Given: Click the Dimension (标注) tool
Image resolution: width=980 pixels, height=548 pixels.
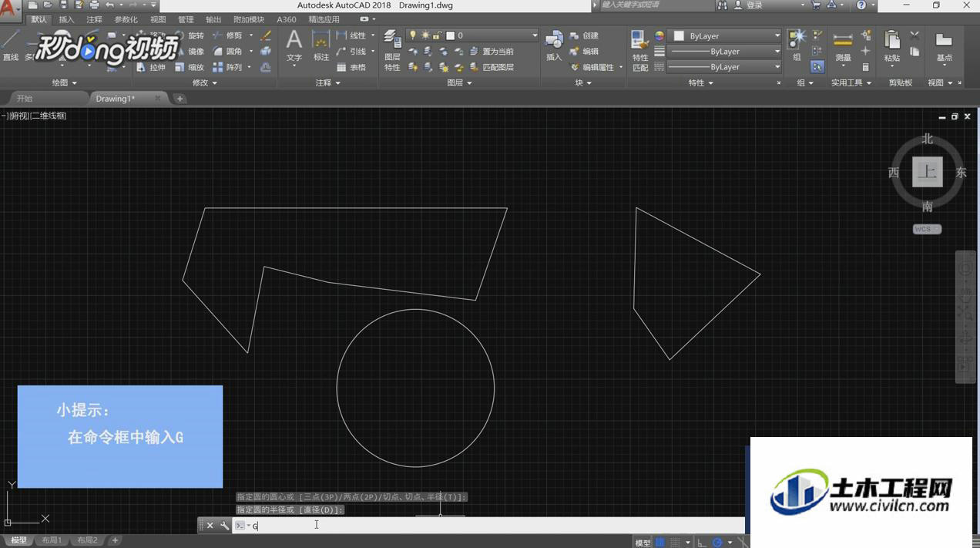Looking at the screenshot, I should (321, 45).
